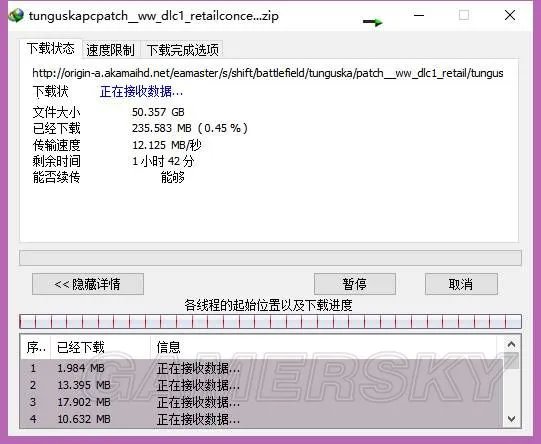Click the 隐藏详情 button

click(x=88, y=284)
